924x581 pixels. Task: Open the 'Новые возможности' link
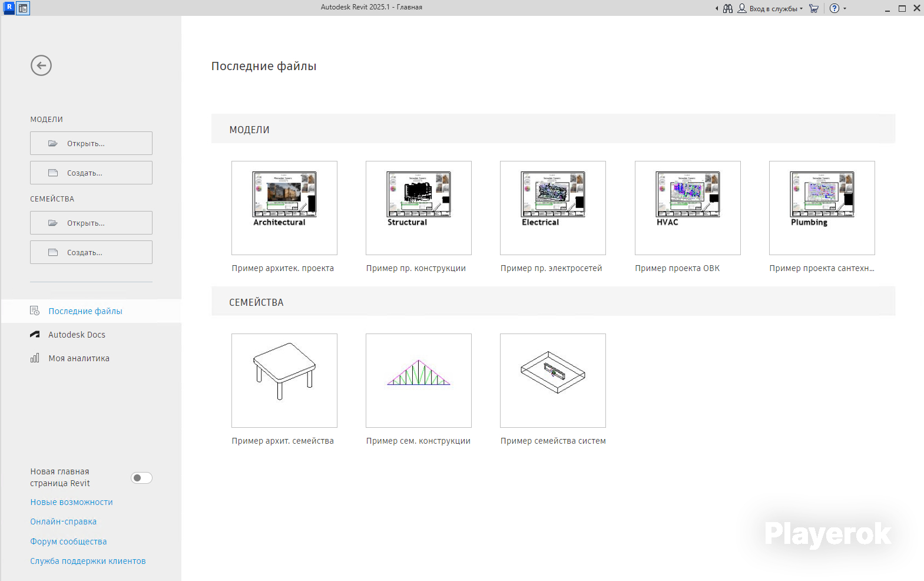(71, 502)
